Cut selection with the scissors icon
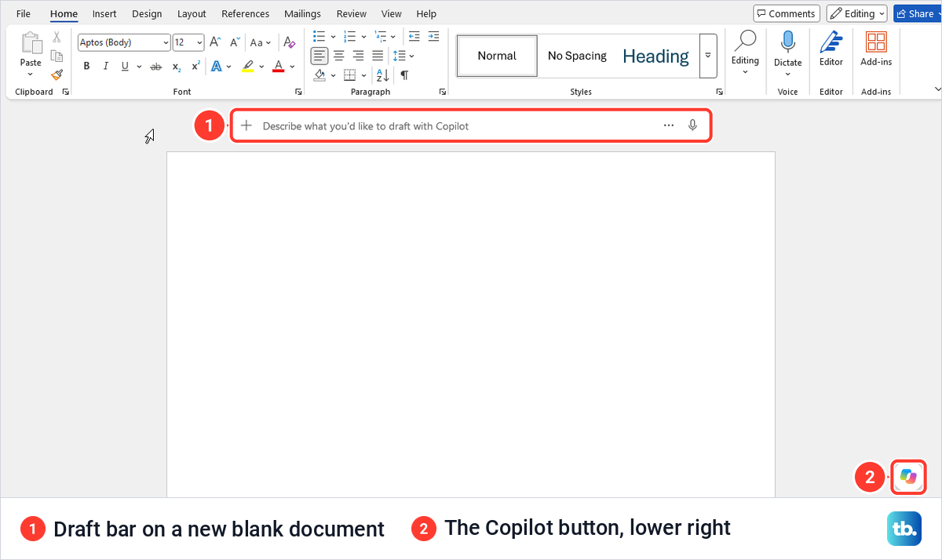 pyautogui.click(x=57, y=37)
